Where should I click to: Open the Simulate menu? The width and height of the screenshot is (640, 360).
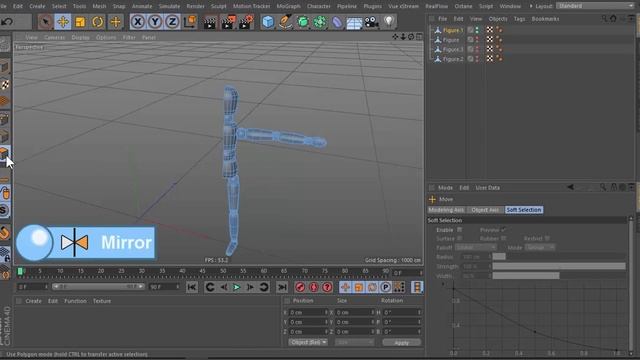tap(169, 6)
